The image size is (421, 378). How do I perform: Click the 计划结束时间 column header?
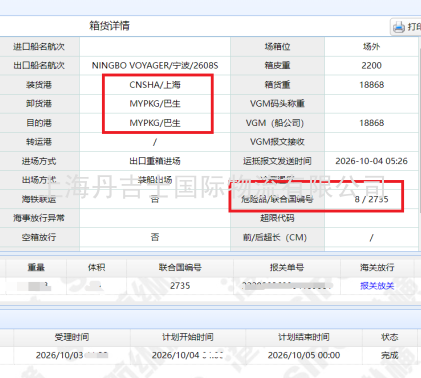point(304,337)
